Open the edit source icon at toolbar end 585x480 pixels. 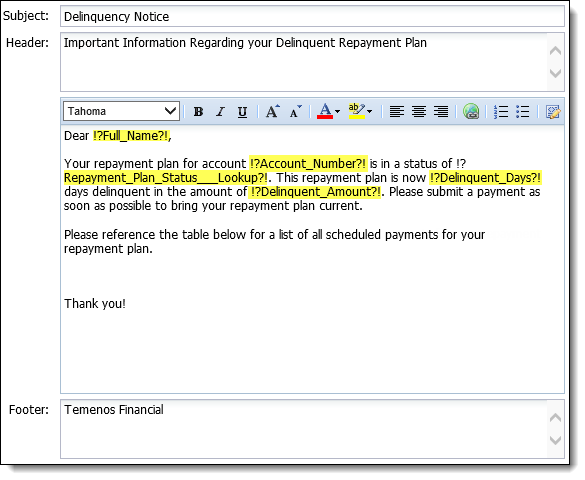tap(553, 112)
